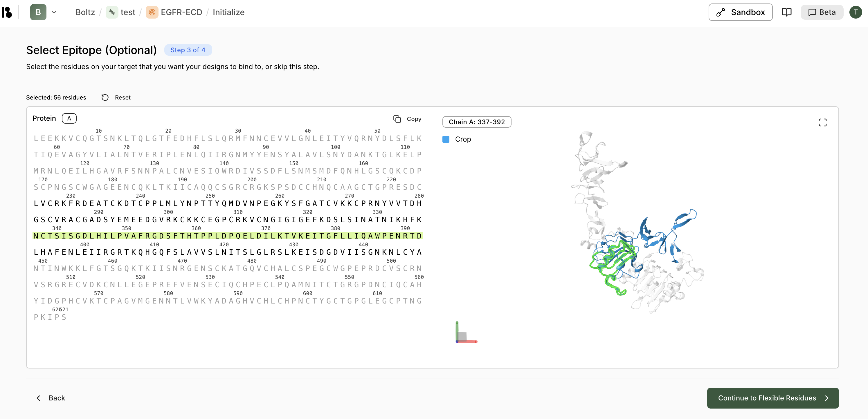Open the workspace B dropdown chevron
Viewport: 868px width, 419px height.
(x=54, y=12)
